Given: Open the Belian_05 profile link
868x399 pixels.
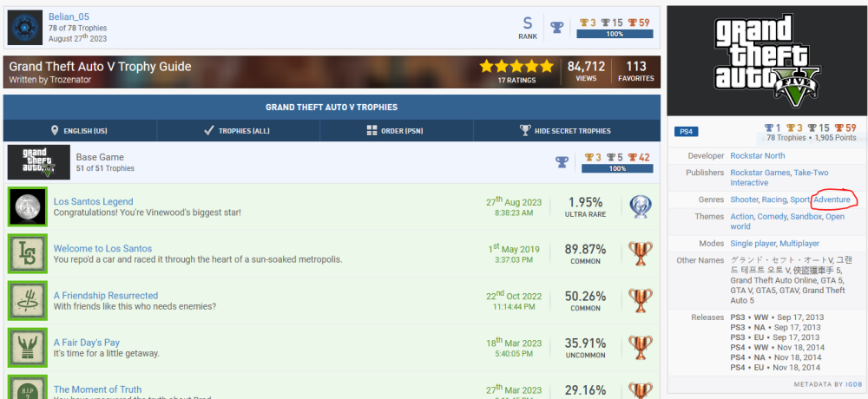Looking at the screenshot, I should pyautogui.click(x=69, y=16).
